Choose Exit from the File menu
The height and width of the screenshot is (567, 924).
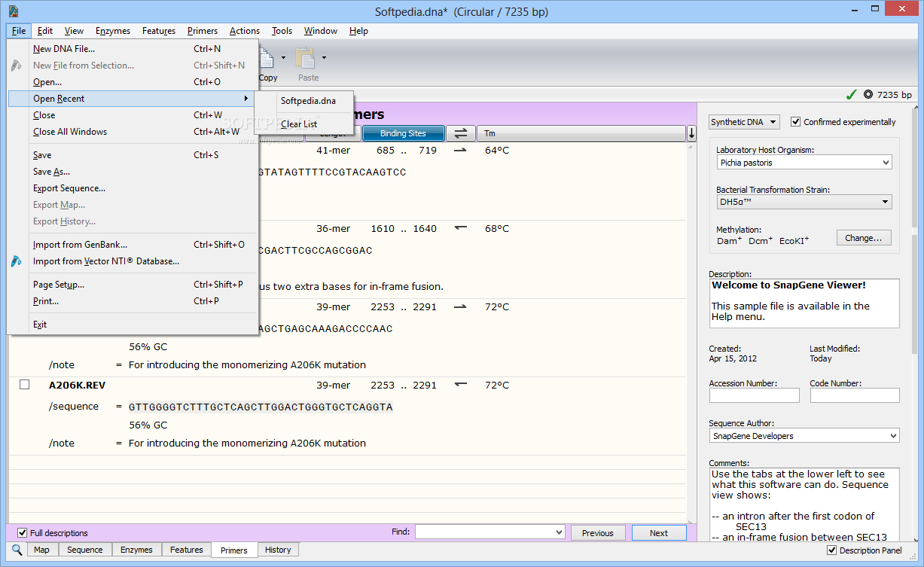click(x=133, y=325)
